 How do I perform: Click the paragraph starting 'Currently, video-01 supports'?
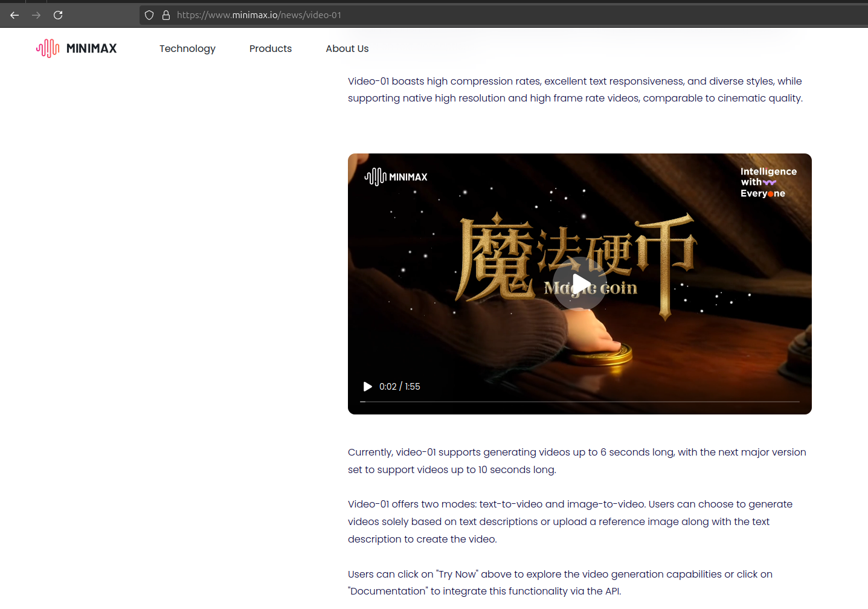tap(577, 461)
